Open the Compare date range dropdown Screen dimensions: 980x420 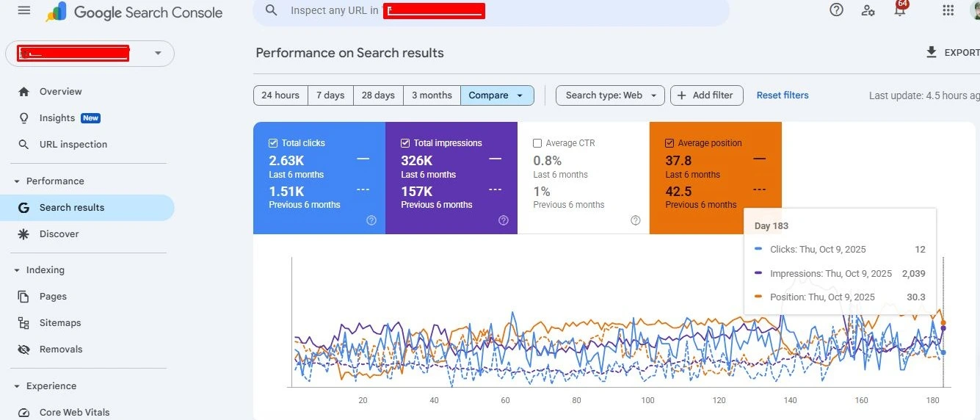(x=497, y=95)
